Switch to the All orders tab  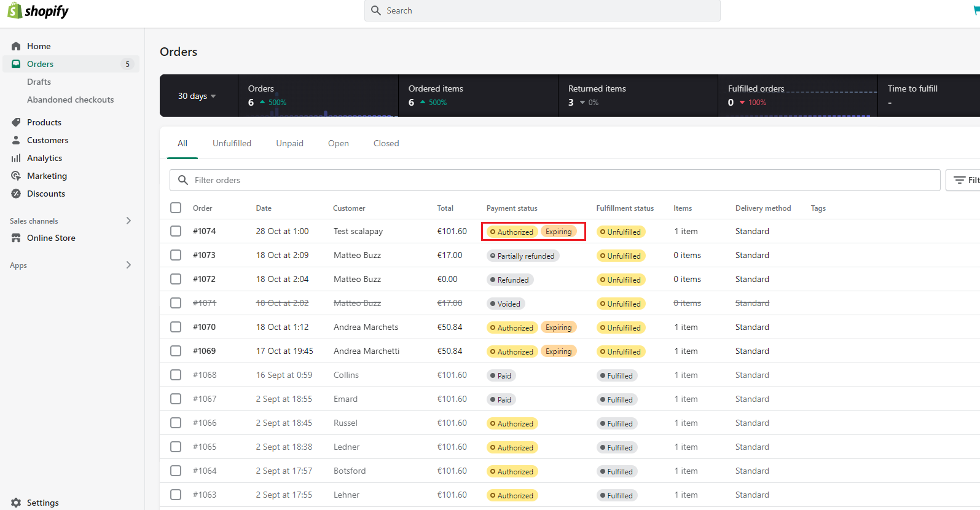182,143
